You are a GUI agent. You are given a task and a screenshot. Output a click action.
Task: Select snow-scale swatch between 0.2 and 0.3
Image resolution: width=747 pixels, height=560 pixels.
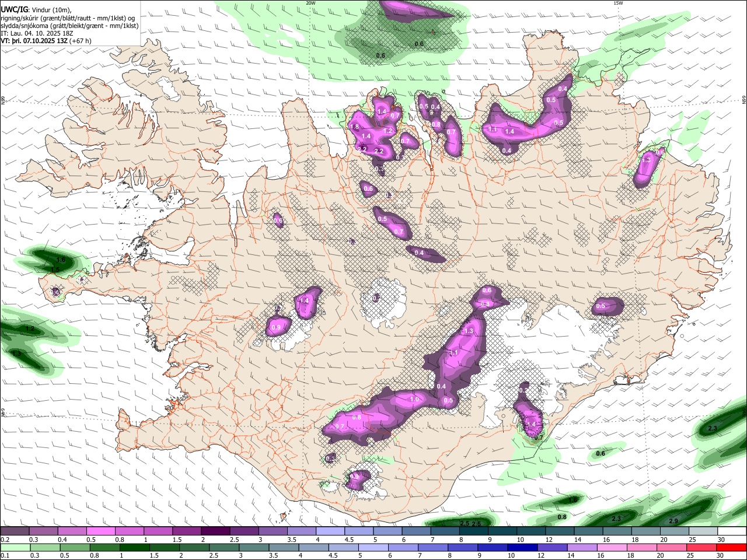pos(15,531)
